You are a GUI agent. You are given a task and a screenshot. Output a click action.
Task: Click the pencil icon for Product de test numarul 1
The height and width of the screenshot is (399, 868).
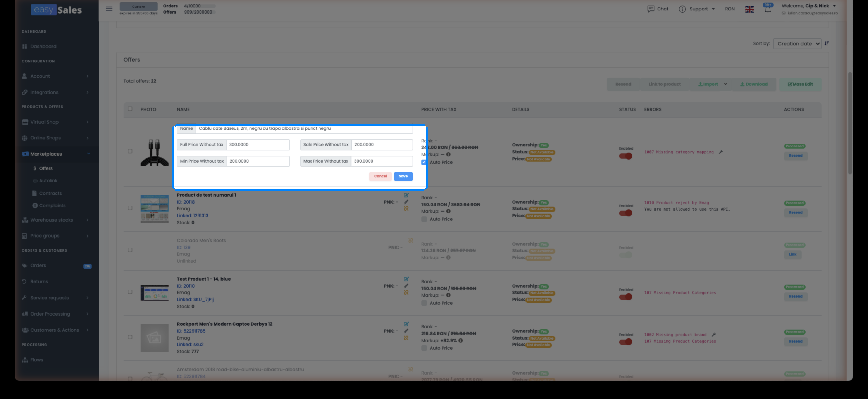click(406, 202)
